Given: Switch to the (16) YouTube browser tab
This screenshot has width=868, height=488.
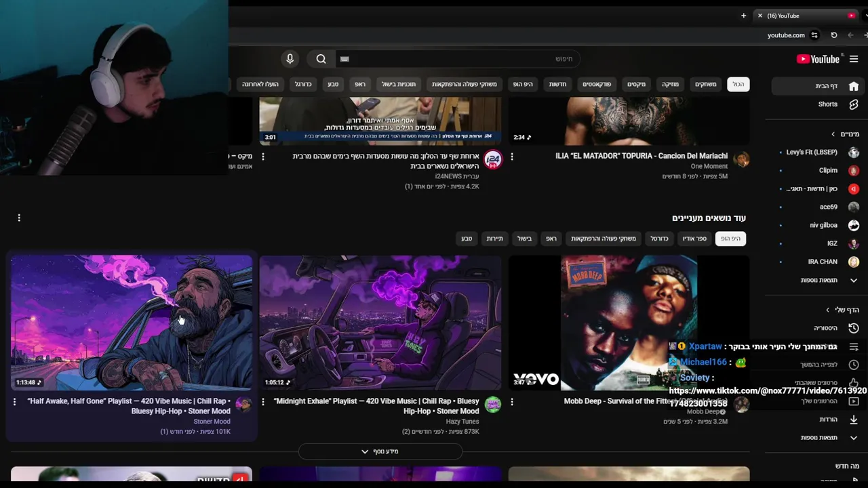Looking at the screenshot, I should click(806, 16).
